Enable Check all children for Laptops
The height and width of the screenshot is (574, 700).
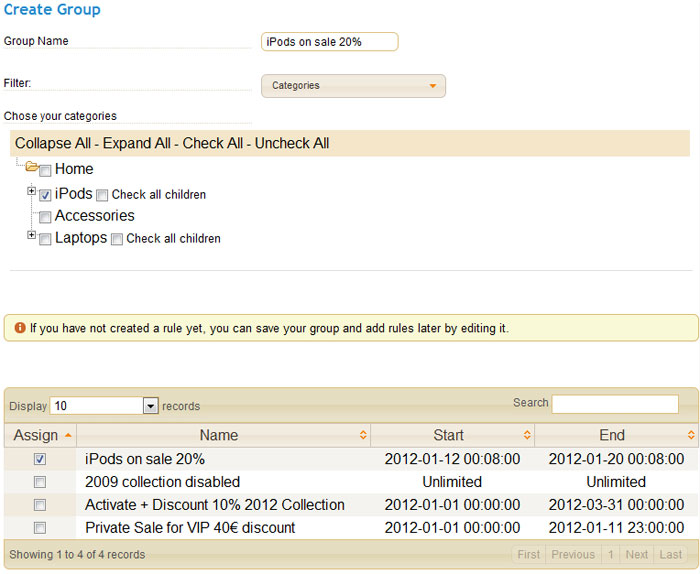pos(117,239)
